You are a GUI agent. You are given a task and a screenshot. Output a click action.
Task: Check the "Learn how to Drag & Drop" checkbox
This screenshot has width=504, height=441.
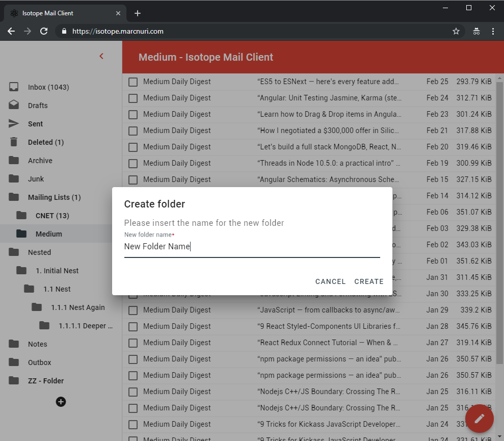coord(132,115)
